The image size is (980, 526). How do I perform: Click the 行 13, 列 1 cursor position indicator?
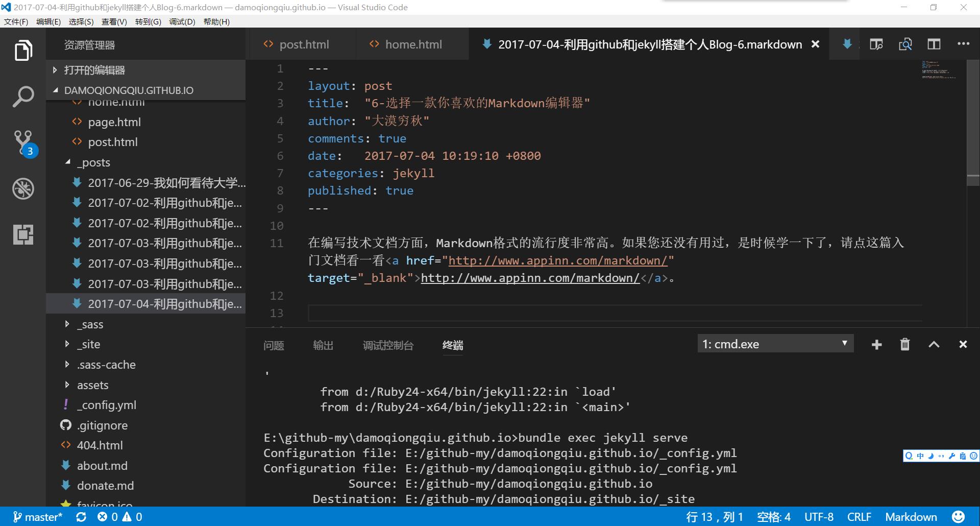tap(715, 517)
